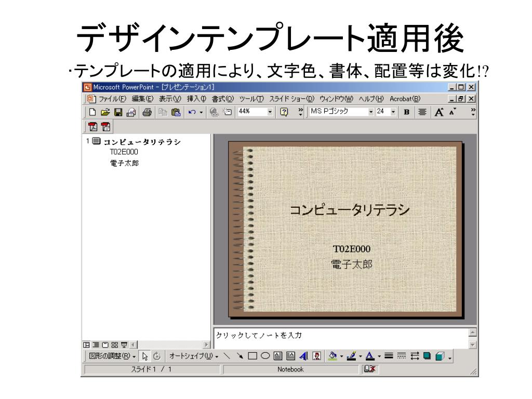Click the Insert Hyperlink globe icon
This screenshot has width=532, height=399.
(214, 112)
